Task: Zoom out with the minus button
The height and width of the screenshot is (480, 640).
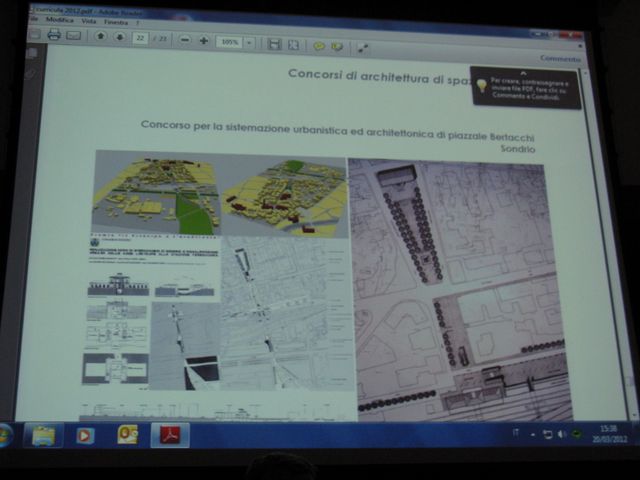Action: coord(185,40)
